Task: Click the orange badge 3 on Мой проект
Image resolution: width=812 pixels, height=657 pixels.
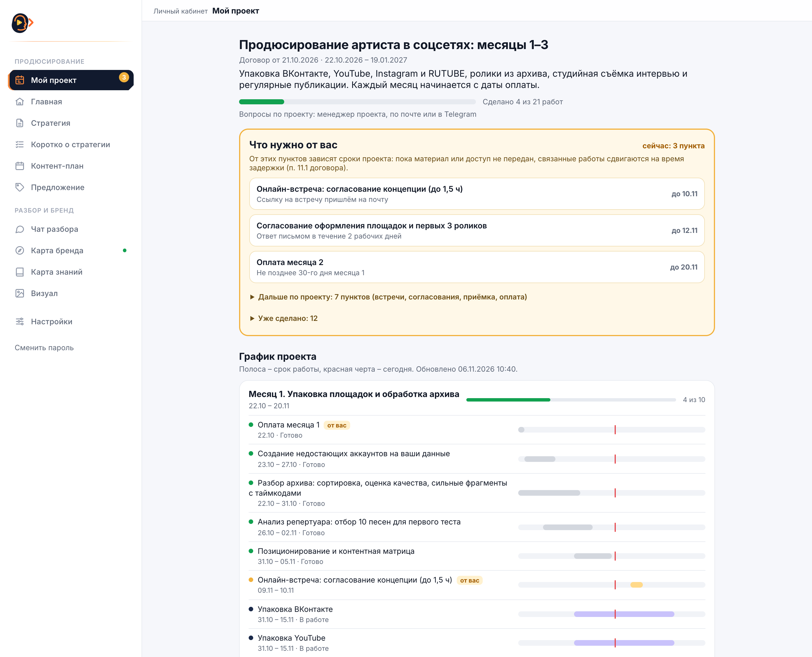Action: pos(124,77)
